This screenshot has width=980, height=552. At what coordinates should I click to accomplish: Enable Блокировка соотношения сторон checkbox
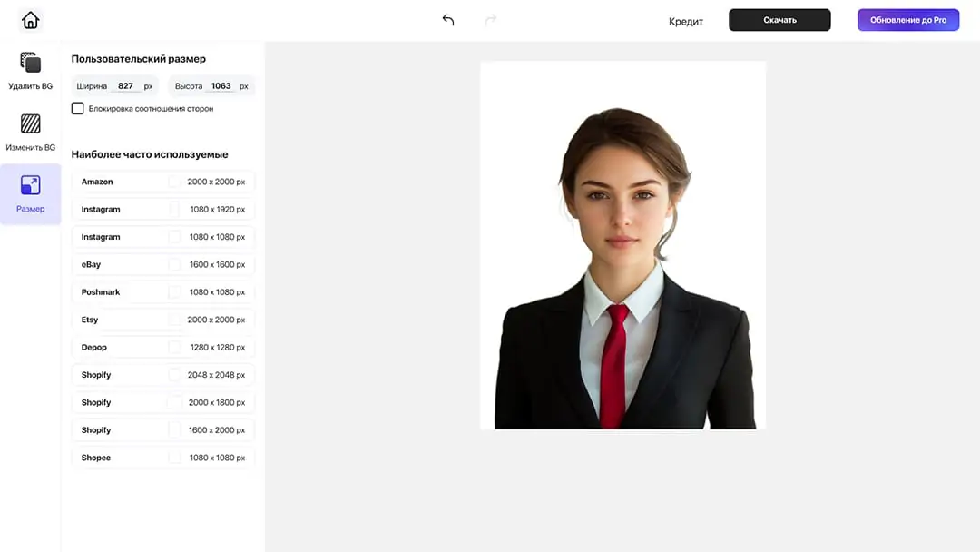[x=77, y=109]
